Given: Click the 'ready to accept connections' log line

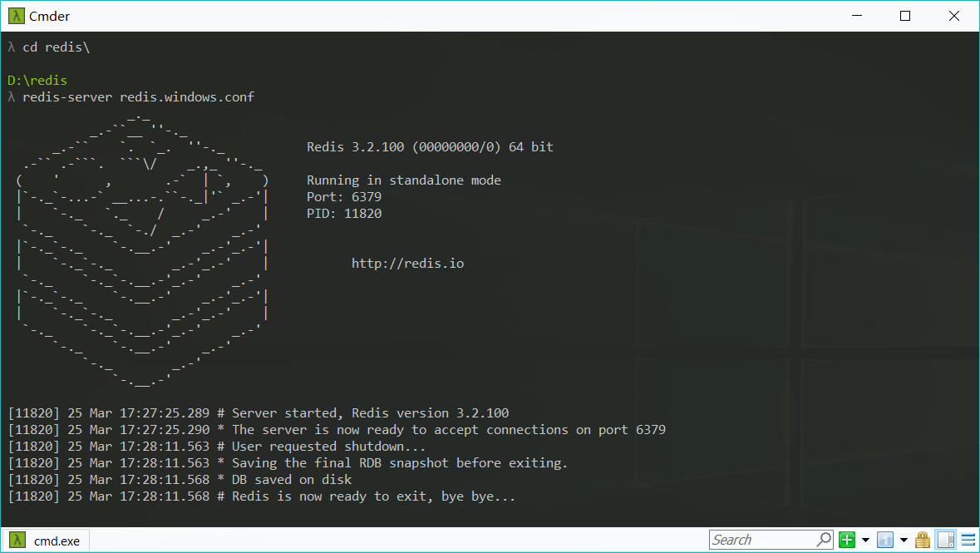Looking at the screenshot, I should (337, 430).
